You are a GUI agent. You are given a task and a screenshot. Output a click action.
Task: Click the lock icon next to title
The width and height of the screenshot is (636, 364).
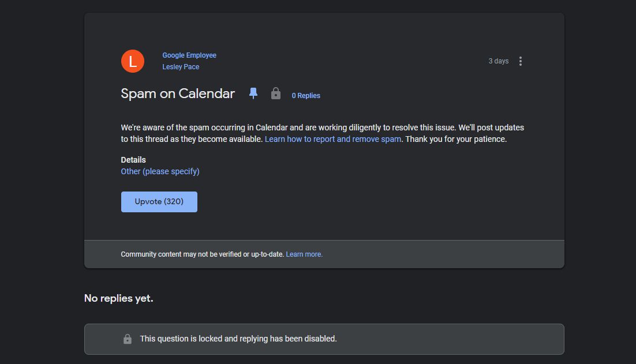[x=276, y=93]
